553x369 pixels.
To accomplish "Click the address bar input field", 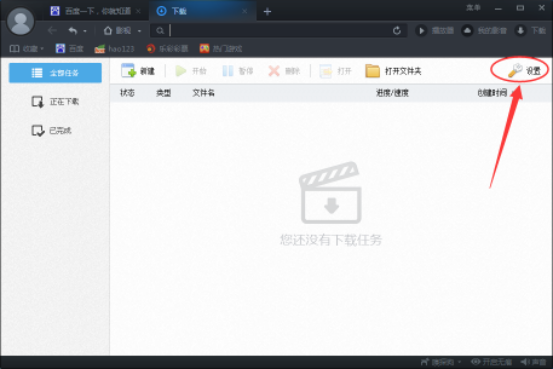I will pos(279,31).
